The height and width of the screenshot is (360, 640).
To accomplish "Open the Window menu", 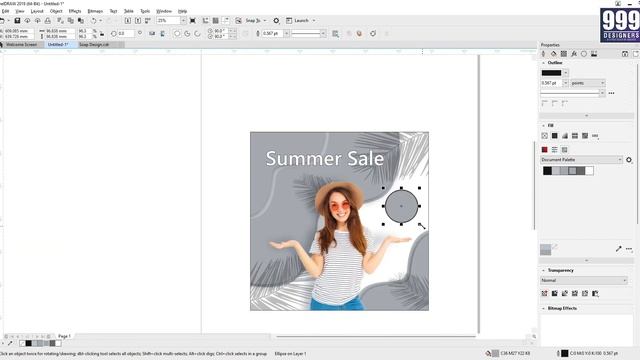I will coord(164,11).
